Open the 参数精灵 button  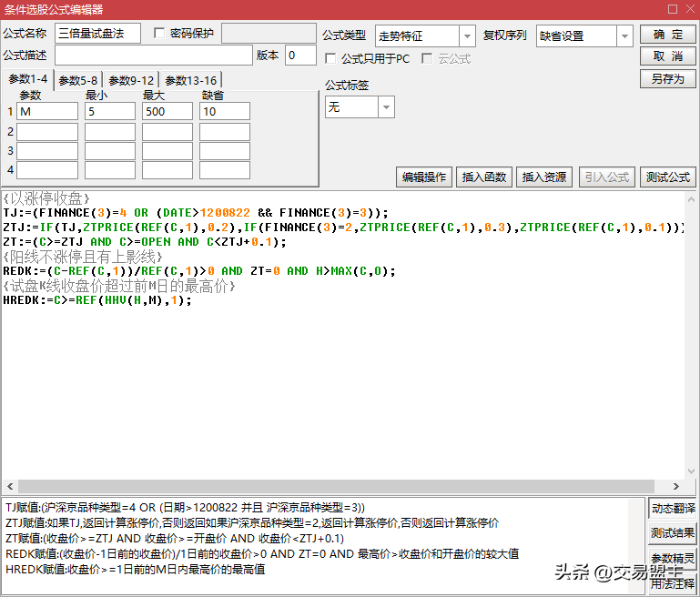coord(673,558)
